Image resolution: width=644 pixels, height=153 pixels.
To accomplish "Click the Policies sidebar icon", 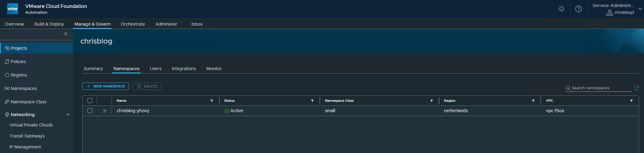I will 7,62.
